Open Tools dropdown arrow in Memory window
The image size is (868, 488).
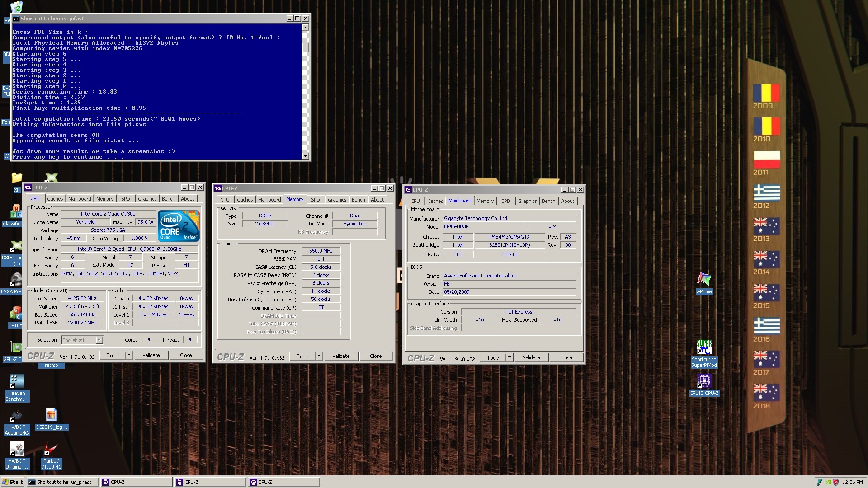[x=319, y=356]
